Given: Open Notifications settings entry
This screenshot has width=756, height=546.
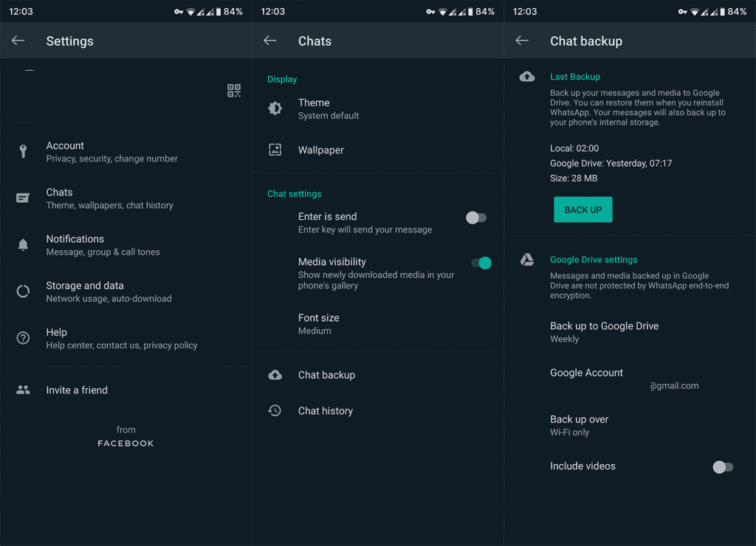Looking at the screenshot, I should pyautogui.click(x=126, y=245).
